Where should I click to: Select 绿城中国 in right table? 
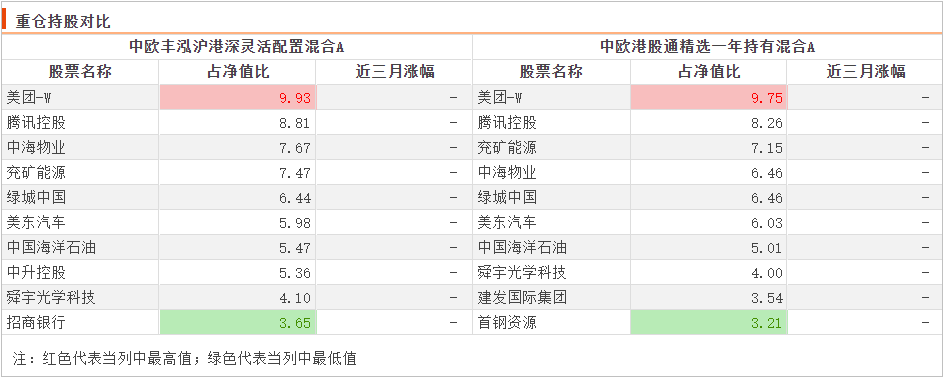(x=507, y=198)
